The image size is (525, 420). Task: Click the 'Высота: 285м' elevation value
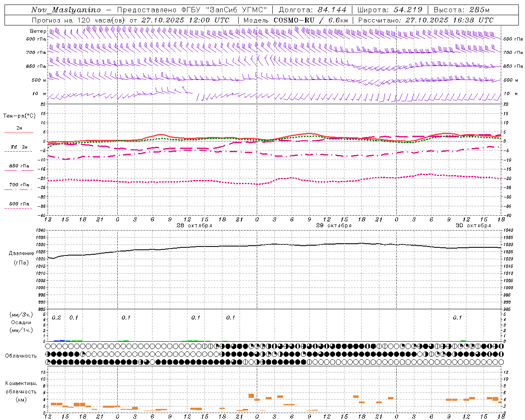pyautogui.click(x=461, y=10)
